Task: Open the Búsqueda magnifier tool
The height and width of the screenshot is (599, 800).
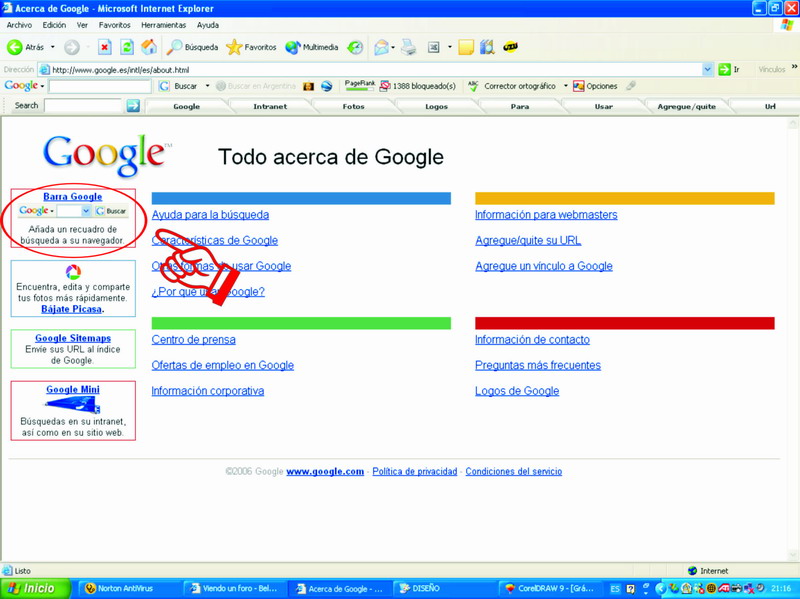Action: coord(176,47)
